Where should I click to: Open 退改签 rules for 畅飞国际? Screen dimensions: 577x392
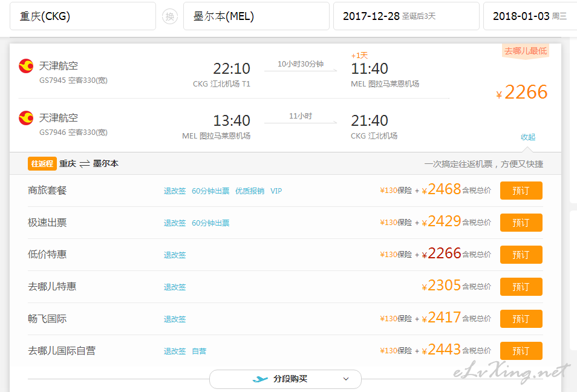point(175,319)
